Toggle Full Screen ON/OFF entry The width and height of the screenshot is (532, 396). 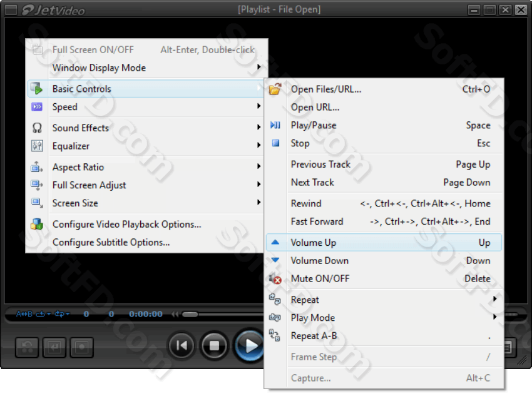(146, 50)
